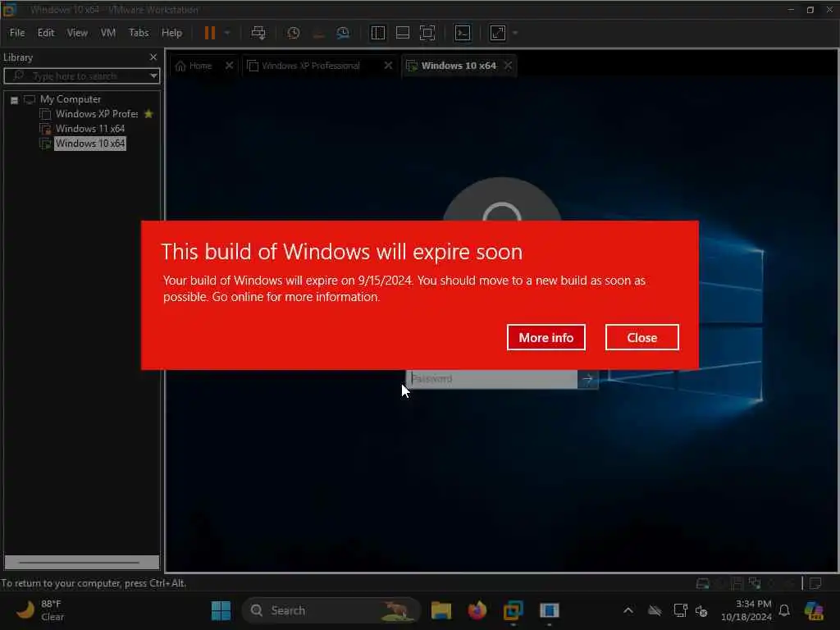Click the Password field in the VM
The height and width of the screenshot is (630, 840).
click(492, 379)
